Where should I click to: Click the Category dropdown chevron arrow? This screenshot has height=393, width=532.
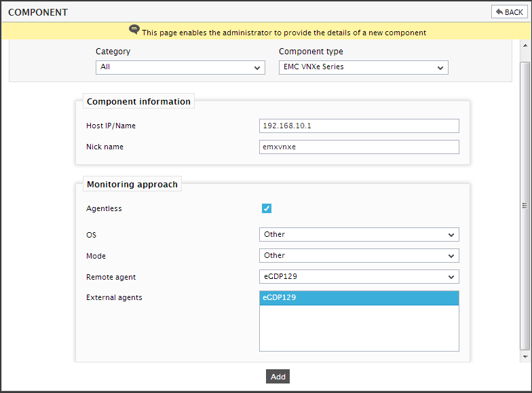pyautogui.click(x=256, y=68)
